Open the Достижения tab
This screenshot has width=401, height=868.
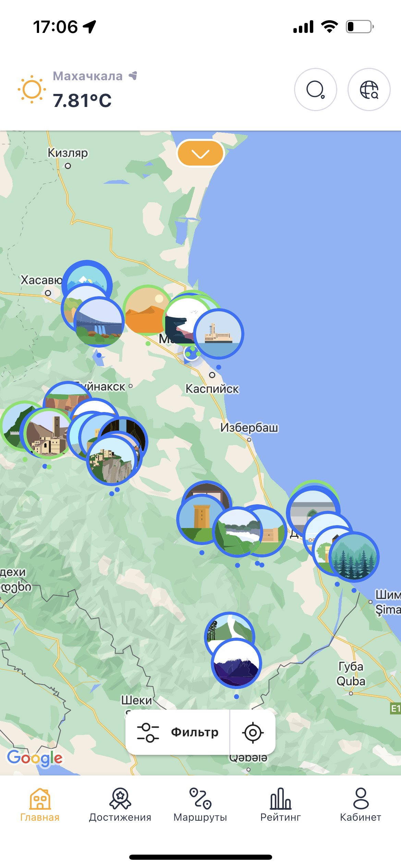coord(120,805)
